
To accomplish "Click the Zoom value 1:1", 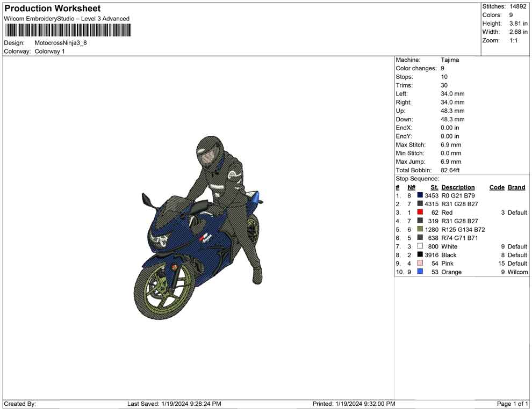I will (x=513, y=40).
